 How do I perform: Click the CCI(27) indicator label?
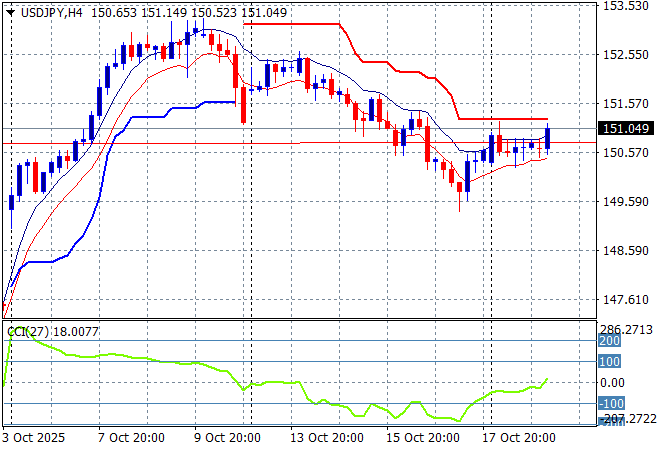click(x=29, y=332)
